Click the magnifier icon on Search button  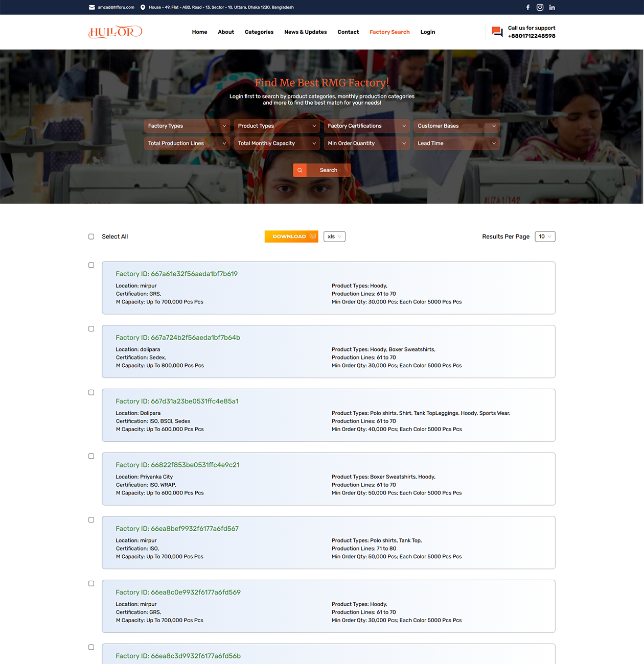point(300,170)
